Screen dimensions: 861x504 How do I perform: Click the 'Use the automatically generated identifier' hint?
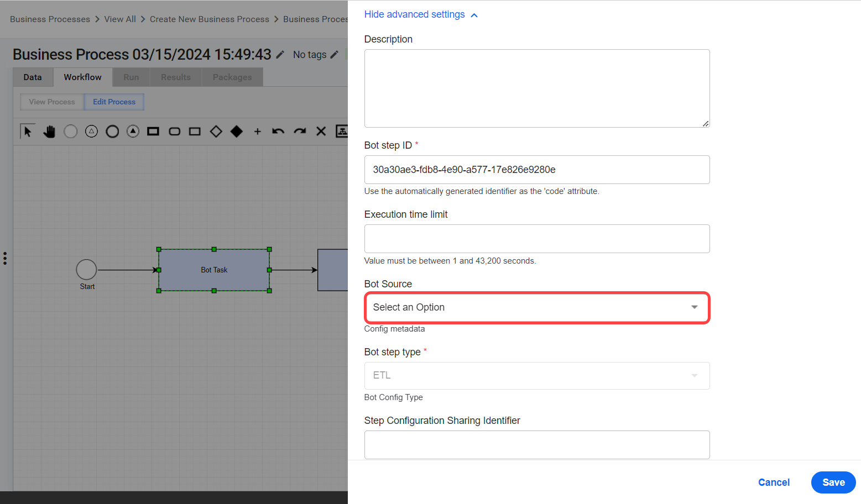482,191
